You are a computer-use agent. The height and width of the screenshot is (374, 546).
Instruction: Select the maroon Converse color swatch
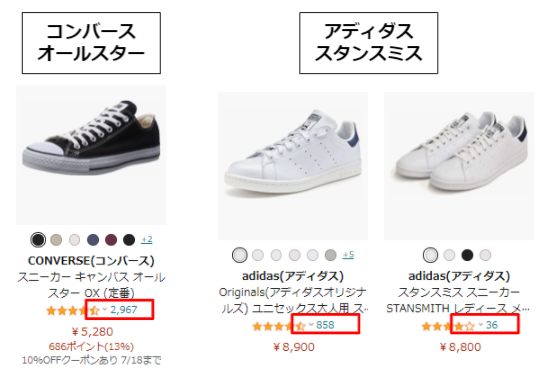click(x=111, y=240)
